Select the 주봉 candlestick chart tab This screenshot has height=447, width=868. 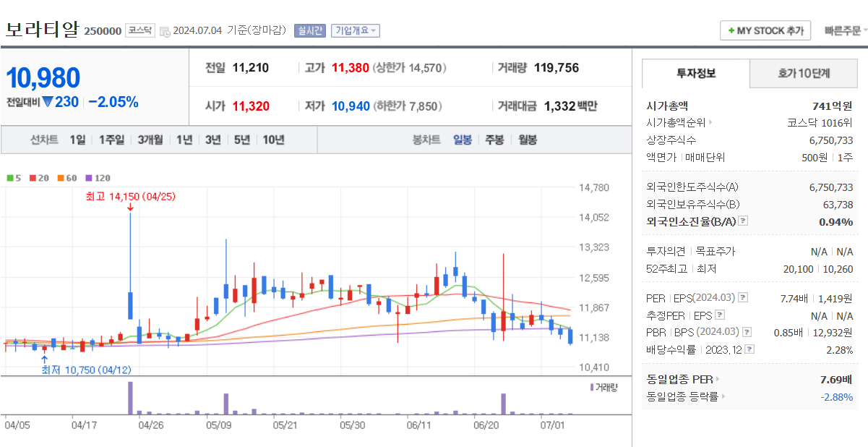(494, 140)
